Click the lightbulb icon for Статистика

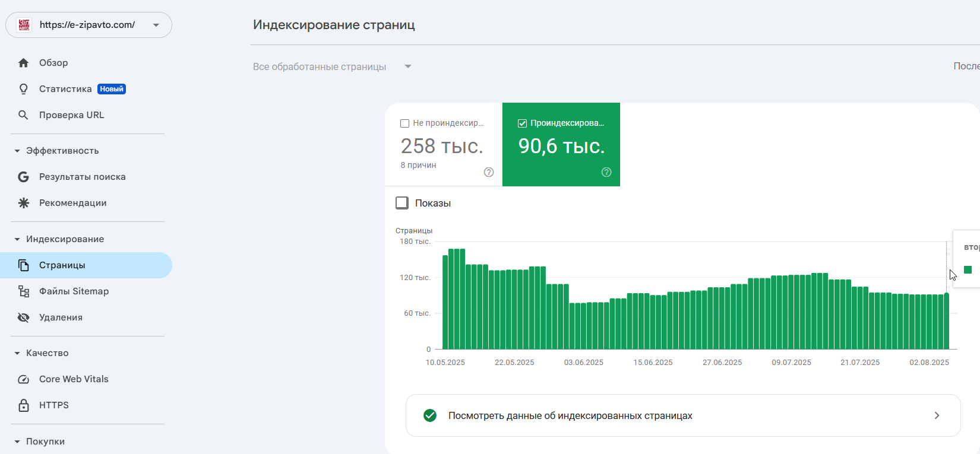(23, 89)
